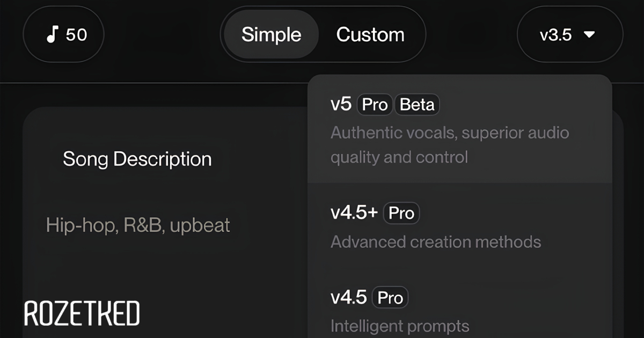Viewport: 644px width, 338px height.
Task: Click the 'Intelligent prompts' description text
Action: [x=400, y=326]
